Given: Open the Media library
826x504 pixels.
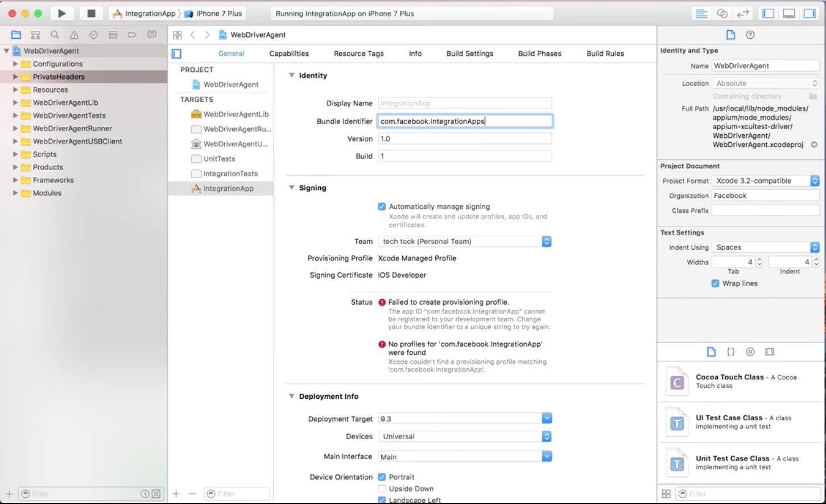Looking at the screenshot, I should [x=770, y=352].
